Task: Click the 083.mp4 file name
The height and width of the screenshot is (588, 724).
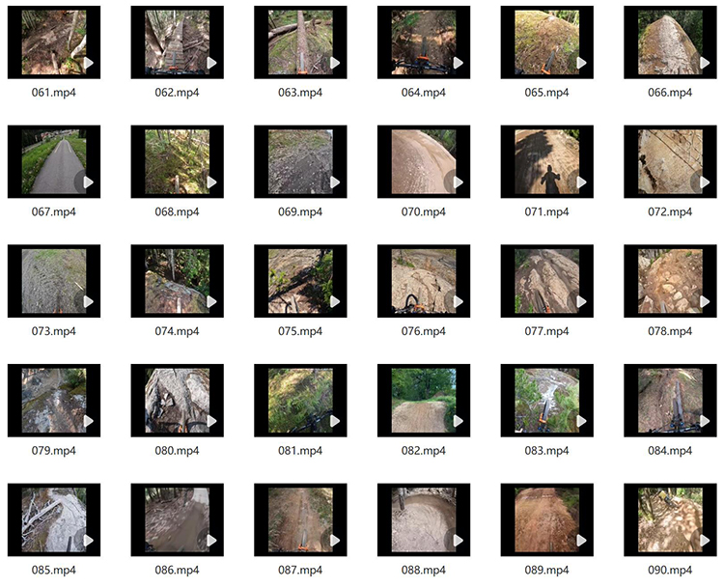Action: [547, 450]
